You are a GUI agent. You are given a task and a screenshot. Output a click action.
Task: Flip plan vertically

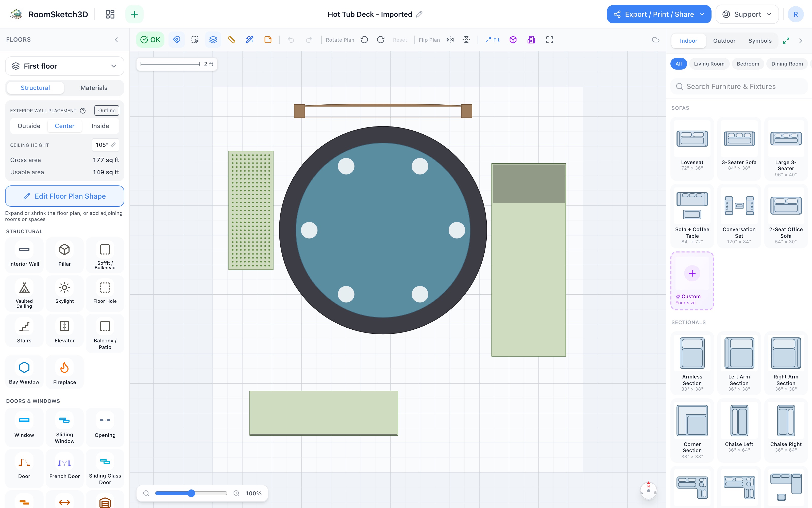pos(467,40)
